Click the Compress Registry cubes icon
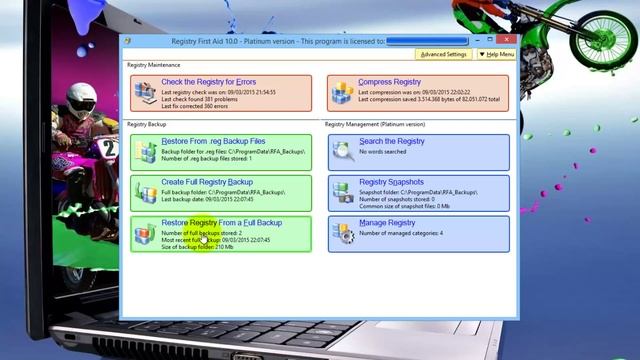 (342, 93)
